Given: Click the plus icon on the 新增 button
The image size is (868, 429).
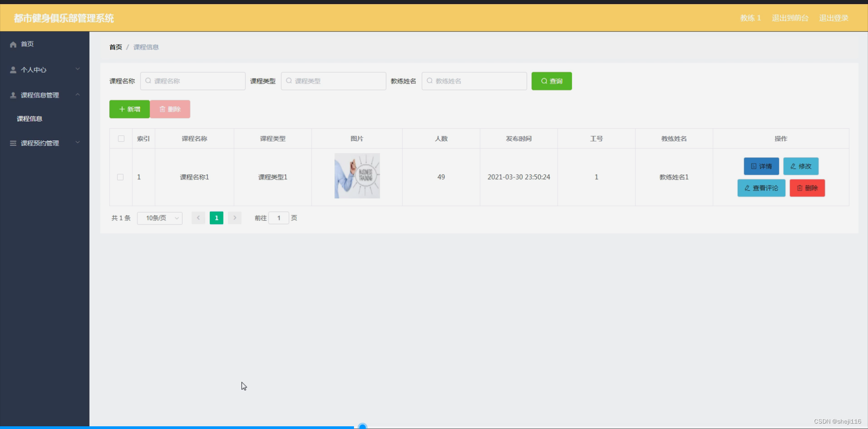Looking at the screenshot, I should [x=122, y=109].
